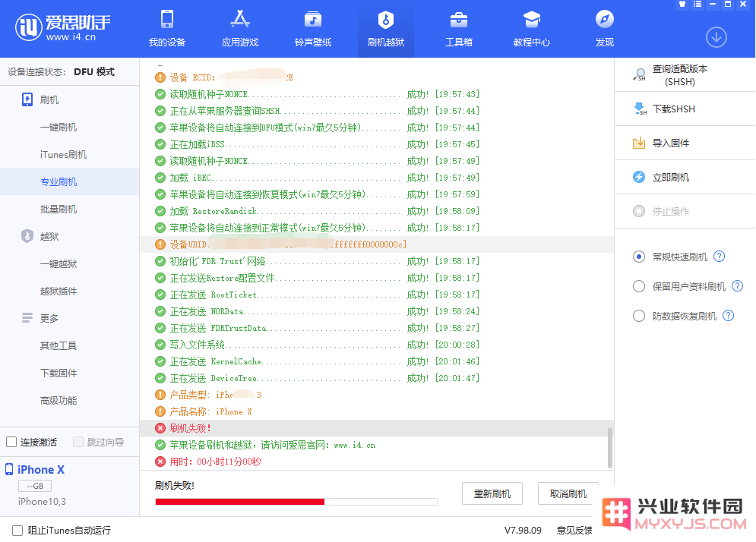The height and width of the screenshot is (542, 756).
Task: Open 其他工具 in sidebar
Action: [x=59, y=345]
